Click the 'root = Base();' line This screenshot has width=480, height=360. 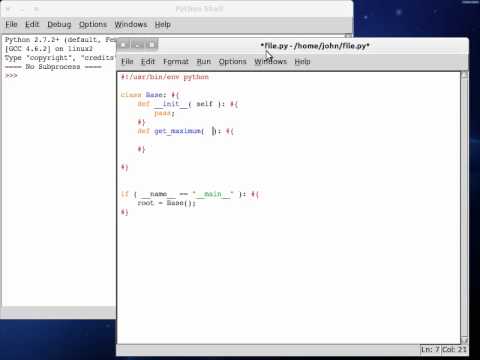click(x=166, y=203)
